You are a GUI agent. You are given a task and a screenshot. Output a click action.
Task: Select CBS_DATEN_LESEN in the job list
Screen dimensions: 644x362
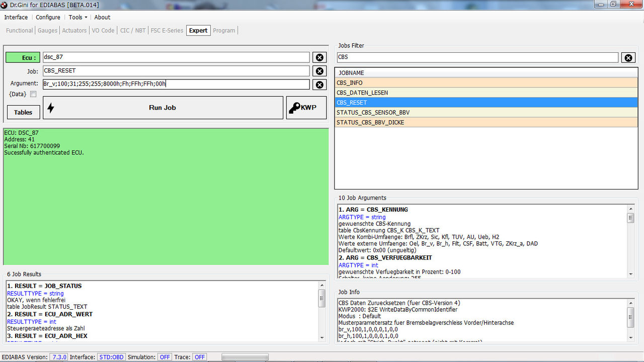(x=486, y=93)
